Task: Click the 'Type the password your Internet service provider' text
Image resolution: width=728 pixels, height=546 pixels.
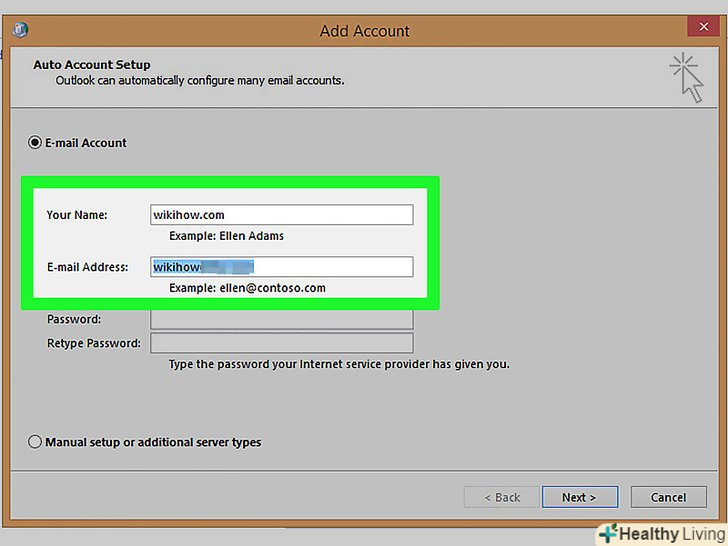Action: pos(339,364)
